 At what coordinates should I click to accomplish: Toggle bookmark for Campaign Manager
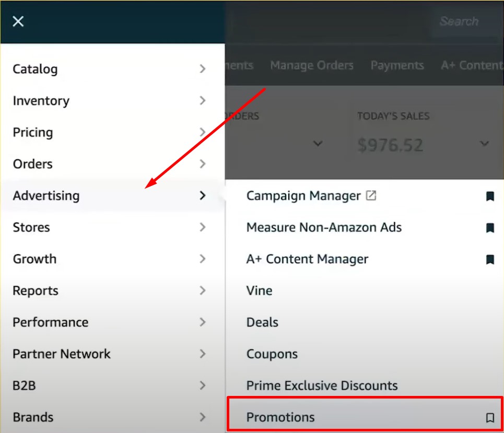click(490, 196)
